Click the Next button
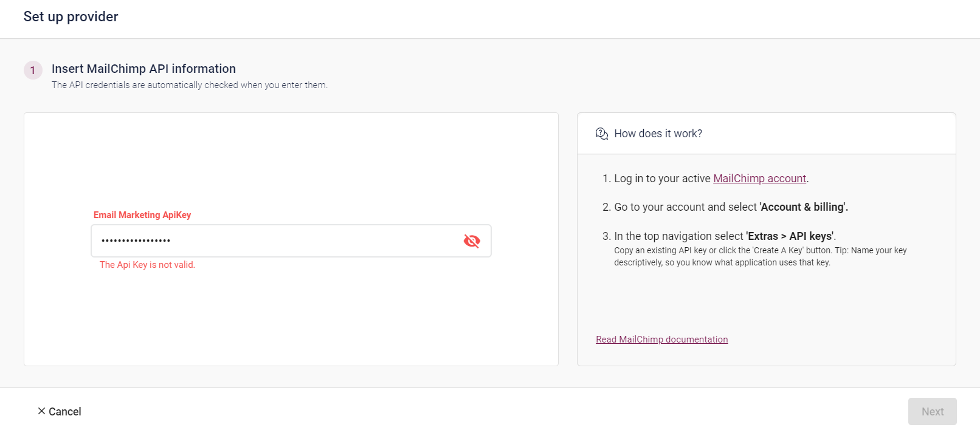This screenshot has height=430, width=980. pyautogui.click(x=932, y=412)
